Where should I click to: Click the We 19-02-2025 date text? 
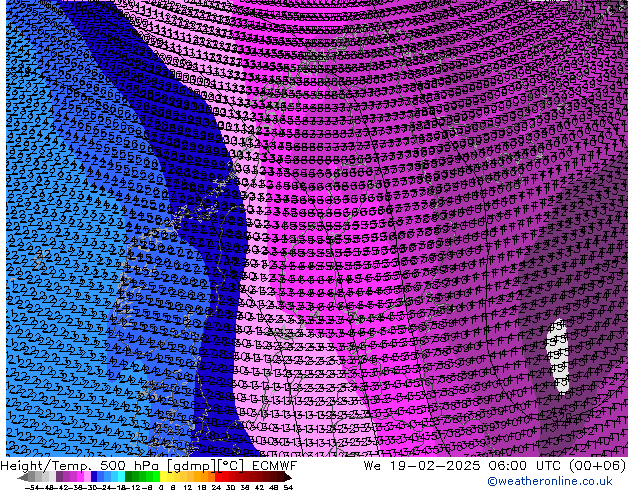click(422, 466)
